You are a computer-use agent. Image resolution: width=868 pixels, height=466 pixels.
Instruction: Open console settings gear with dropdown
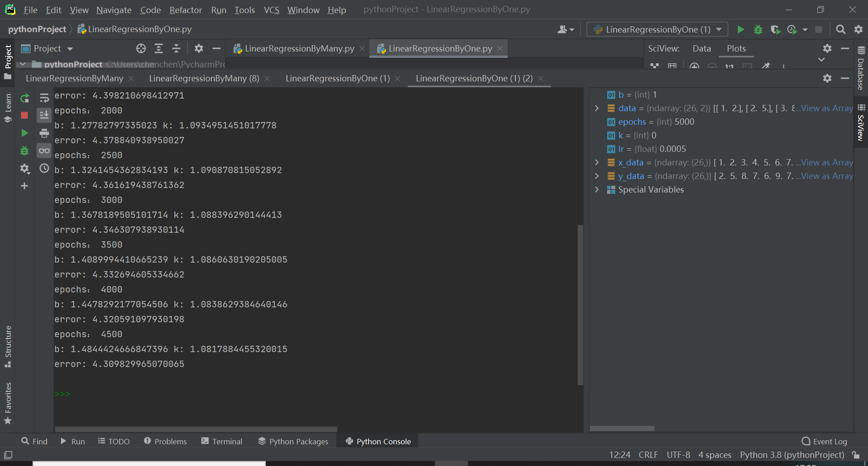coord(24,169)
